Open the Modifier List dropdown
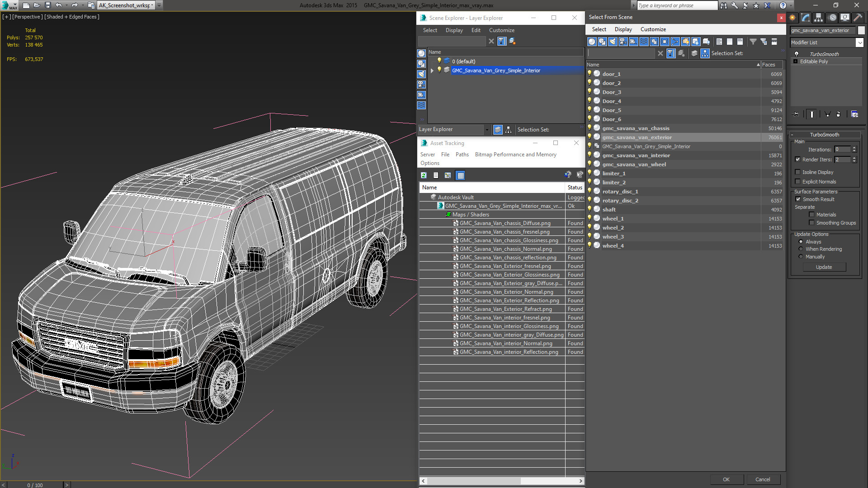Image resolution: width=868 pixels, height=488 pixels. [859, 42]
